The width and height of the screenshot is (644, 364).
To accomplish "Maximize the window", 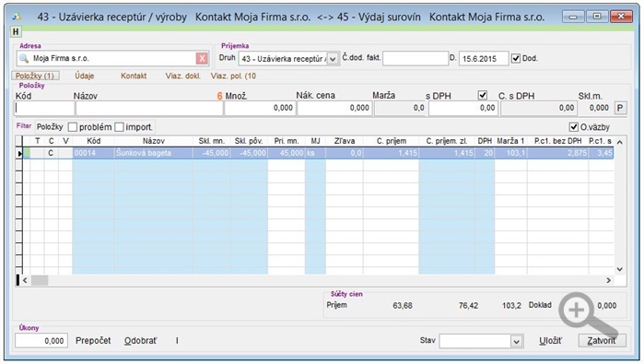I will click(597, 17).
